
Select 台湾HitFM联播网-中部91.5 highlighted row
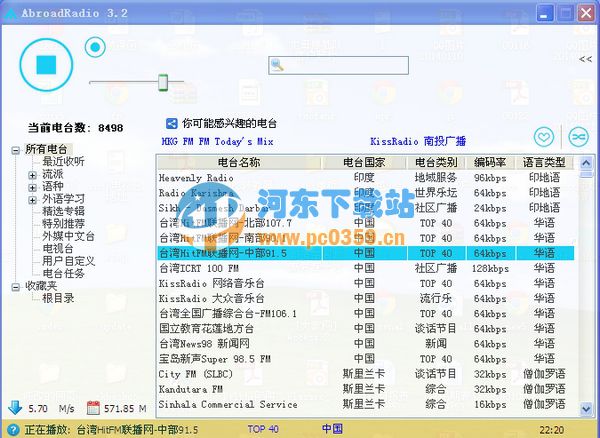click(365, 253)
